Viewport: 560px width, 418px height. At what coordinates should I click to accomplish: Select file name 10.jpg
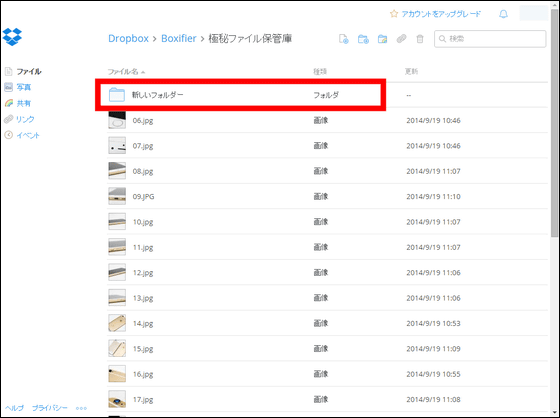[x=143, y=222]
